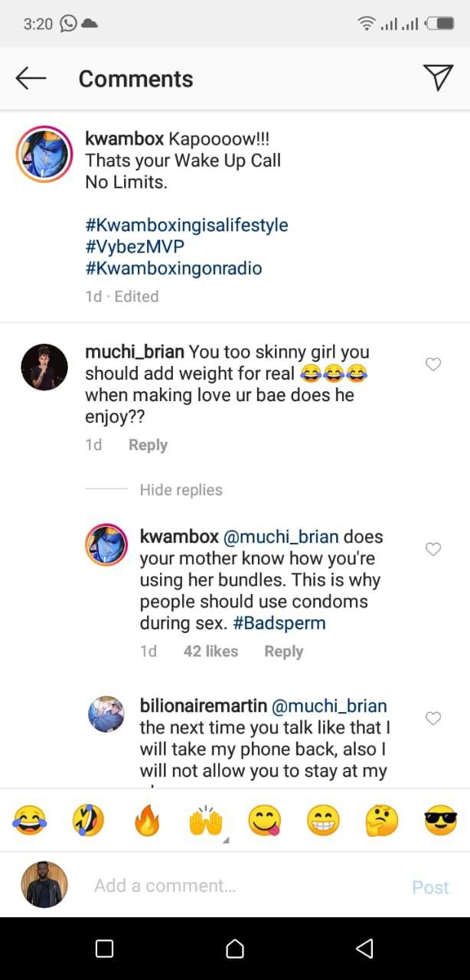Select the fire emoji reaction

tap(146, 819)
